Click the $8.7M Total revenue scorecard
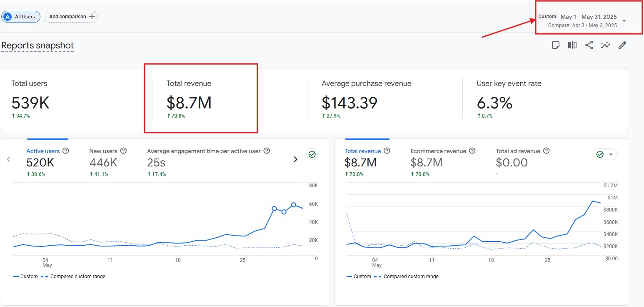The width and height of the screenshot is (644, 307). point(189,103)
